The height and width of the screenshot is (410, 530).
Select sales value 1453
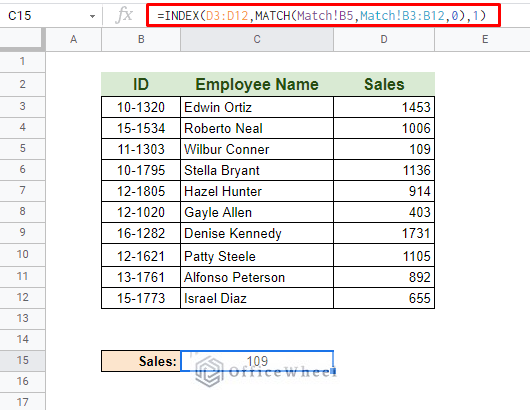click(384, 107)
